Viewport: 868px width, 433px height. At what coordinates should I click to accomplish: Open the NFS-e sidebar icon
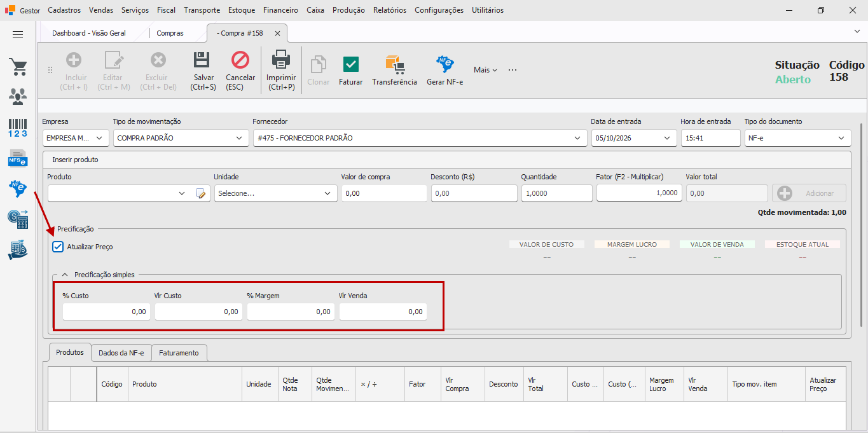coord(18,158)
